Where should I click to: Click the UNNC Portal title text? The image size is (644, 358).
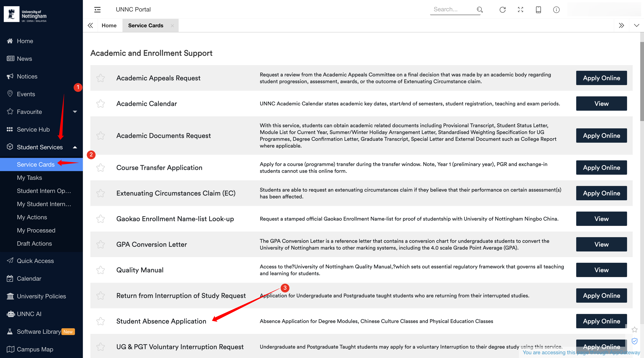point(133,9)
